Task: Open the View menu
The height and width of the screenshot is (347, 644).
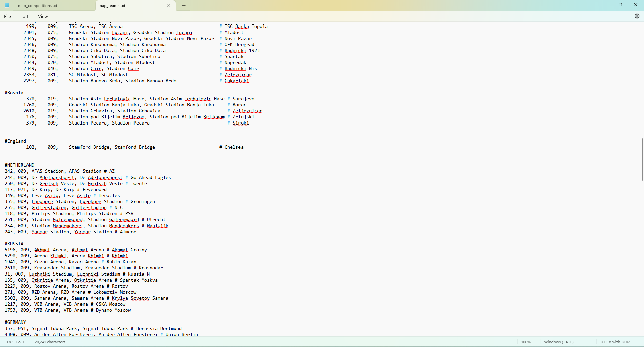Action: 43,16
